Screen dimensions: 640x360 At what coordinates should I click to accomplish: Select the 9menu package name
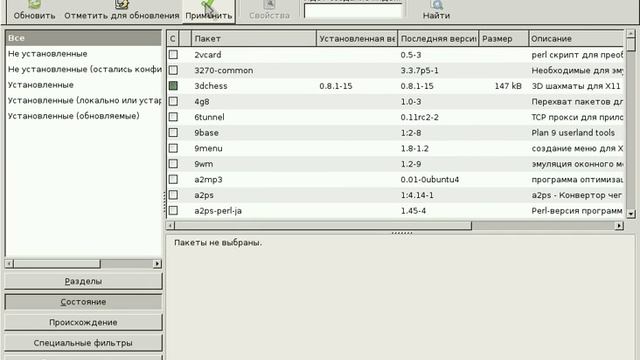tap(209, 148)
